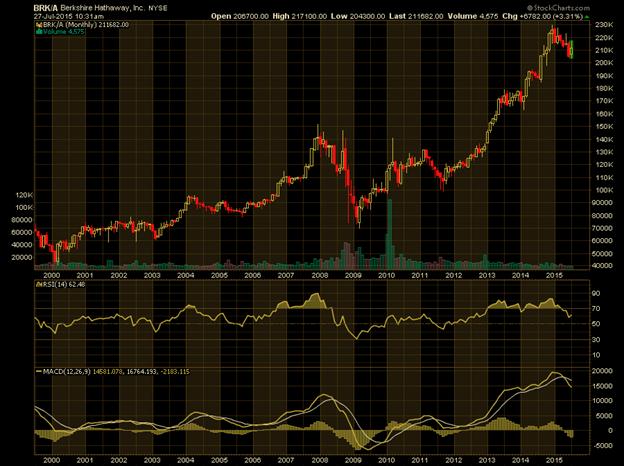
Task: Click the "BRK/A" ticker symbol in the chart title
Action: click(45, 8)
